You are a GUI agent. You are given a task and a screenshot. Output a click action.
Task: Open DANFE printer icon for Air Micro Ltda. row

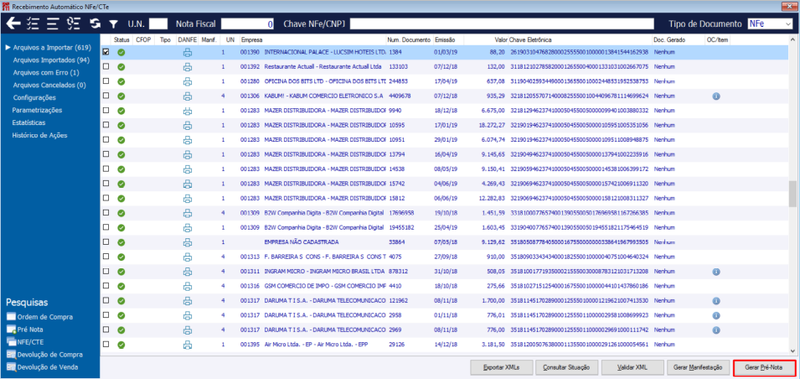point(188,344)
